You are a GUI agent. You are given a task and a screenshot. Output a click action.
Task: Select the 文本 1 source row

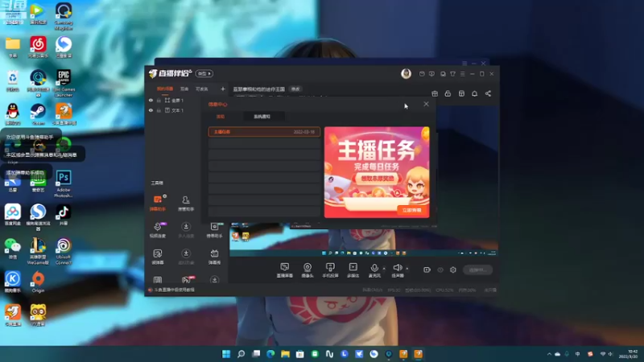(187, 110)
